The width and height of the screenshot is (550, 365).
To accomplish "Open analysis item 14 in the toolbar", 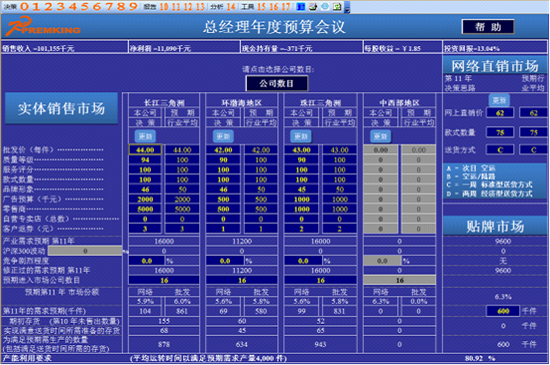I will pos(231,6).
